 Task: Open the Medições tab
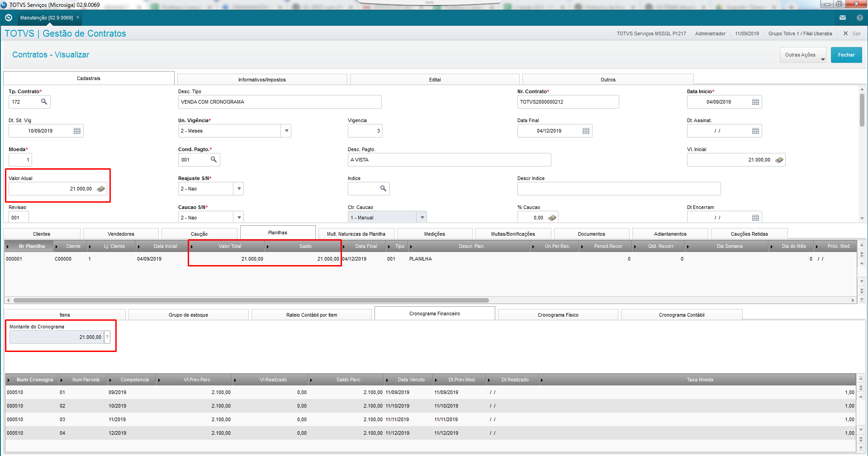click(434, 234)
